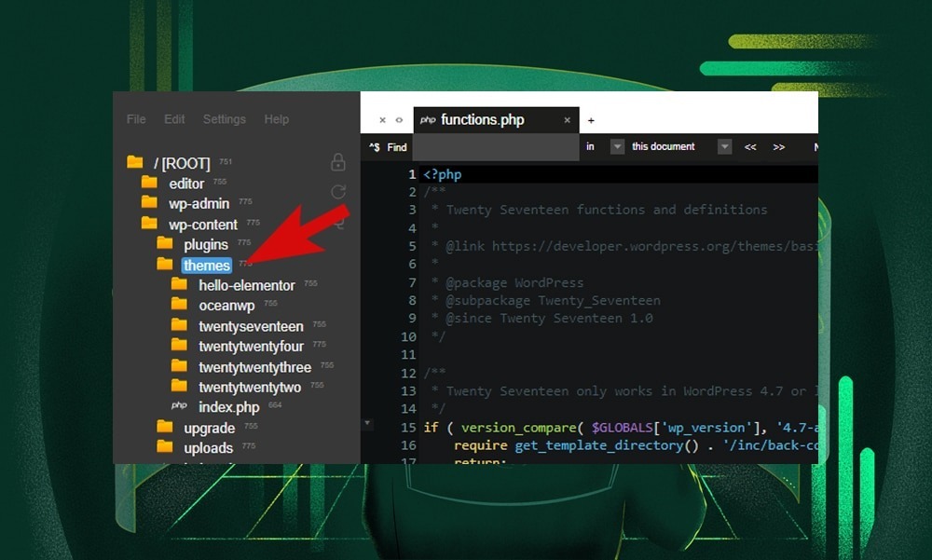Click the dropdown arrow after 'in'

pos(616,146)
